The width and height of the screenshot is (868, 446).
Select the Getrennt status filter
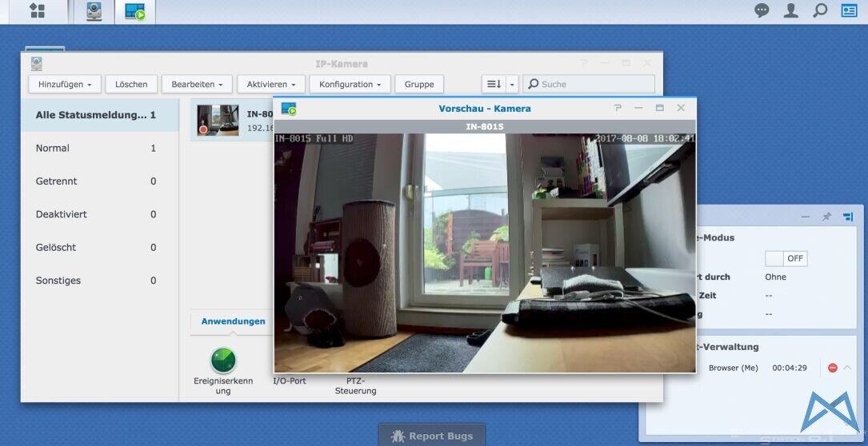coord(57,181)
